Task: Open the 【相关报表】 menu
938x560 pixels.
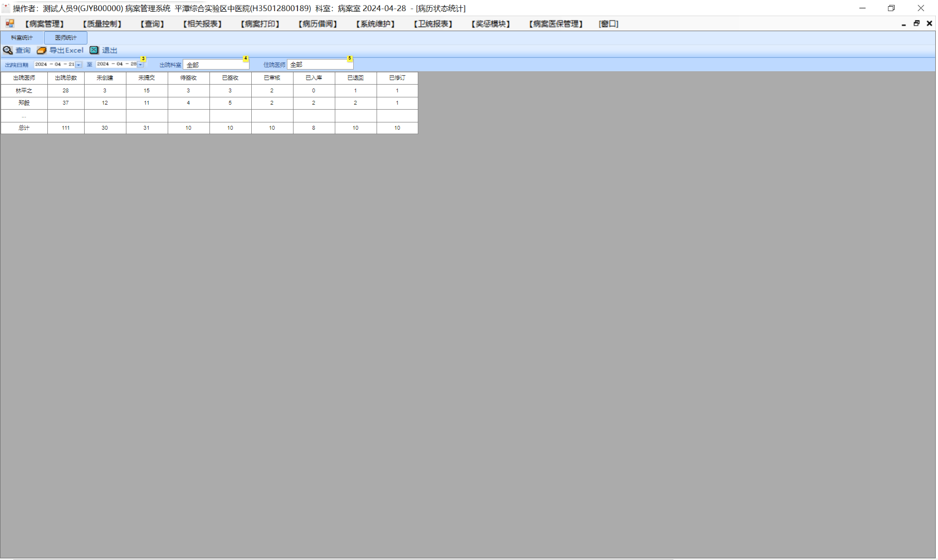Action: (202, 24)
